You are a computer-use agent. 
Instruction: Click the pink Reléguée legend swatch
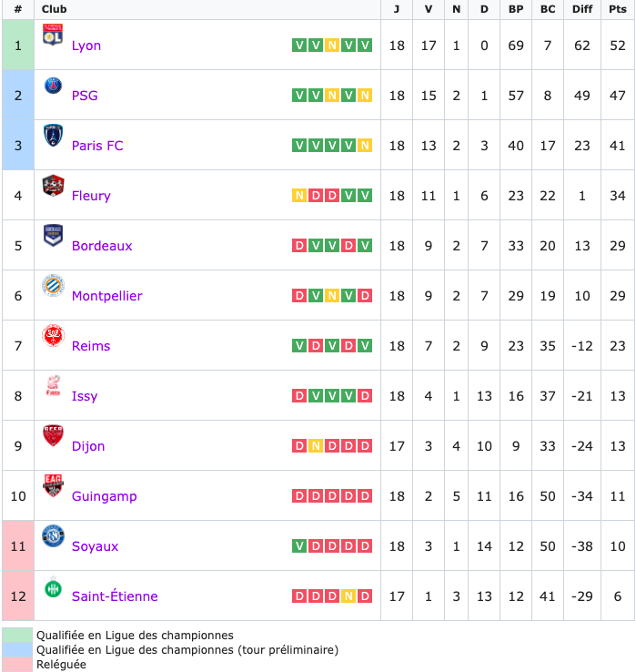[17, 665]
